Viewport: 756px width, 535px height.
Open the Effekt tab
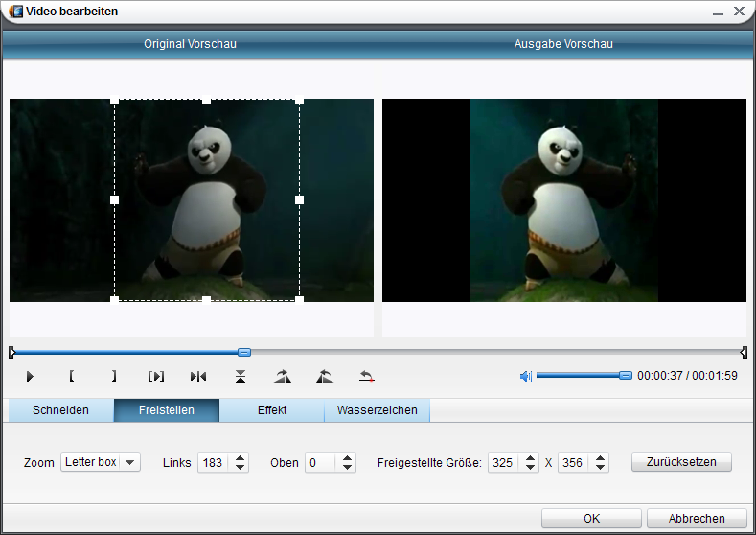[272, 410]
